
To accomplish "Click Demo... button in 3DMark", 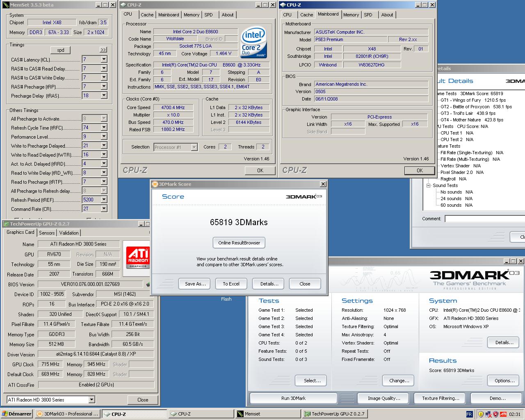I will [x=497, y=398].
